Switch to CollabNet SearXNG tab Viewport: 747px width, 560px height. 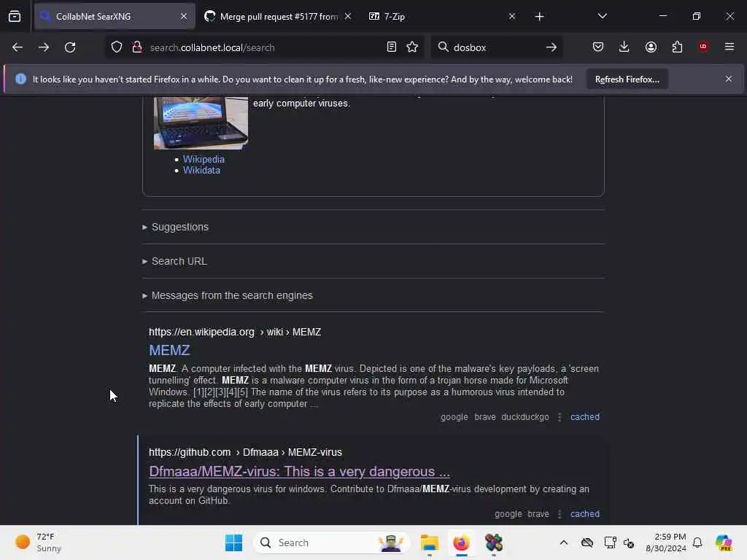(x=115, y=16)
